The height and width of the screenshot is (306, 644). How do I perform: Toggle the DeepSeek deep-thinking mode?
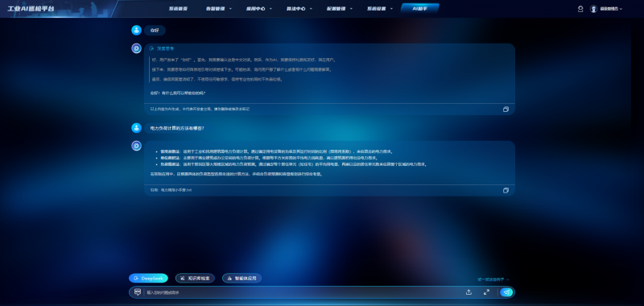click(148, 279)
